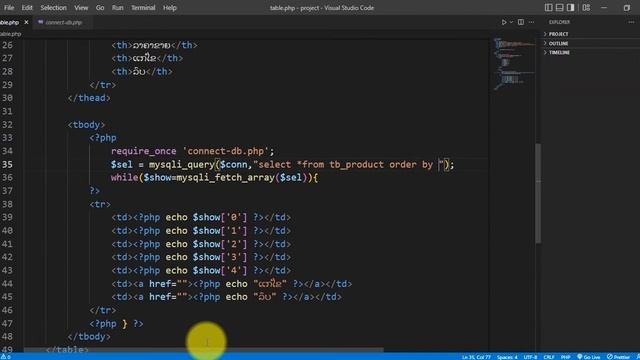Click line number 35 in gutter

tap(7, 164)
